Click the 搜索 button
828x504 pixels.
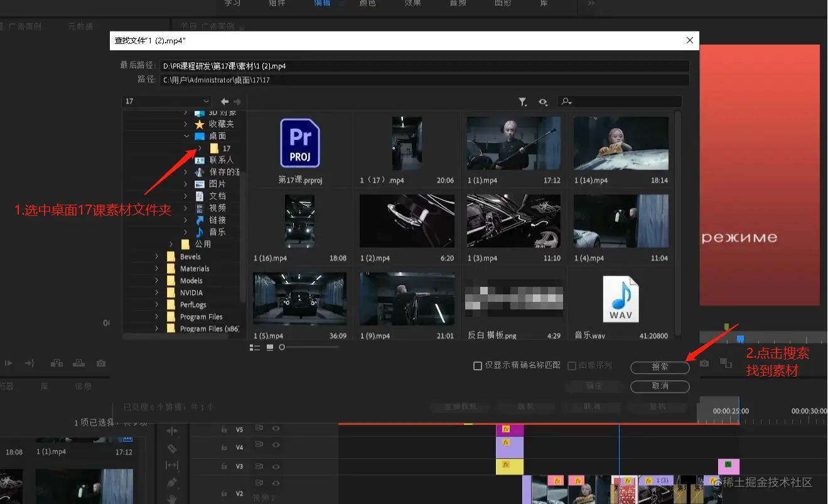pyautogui.click(x=660, y=367)
